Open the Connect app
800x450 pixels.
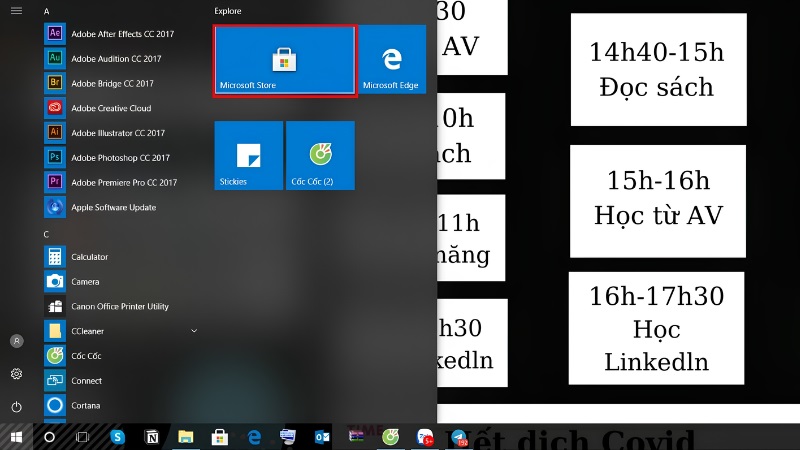[120, 381]
